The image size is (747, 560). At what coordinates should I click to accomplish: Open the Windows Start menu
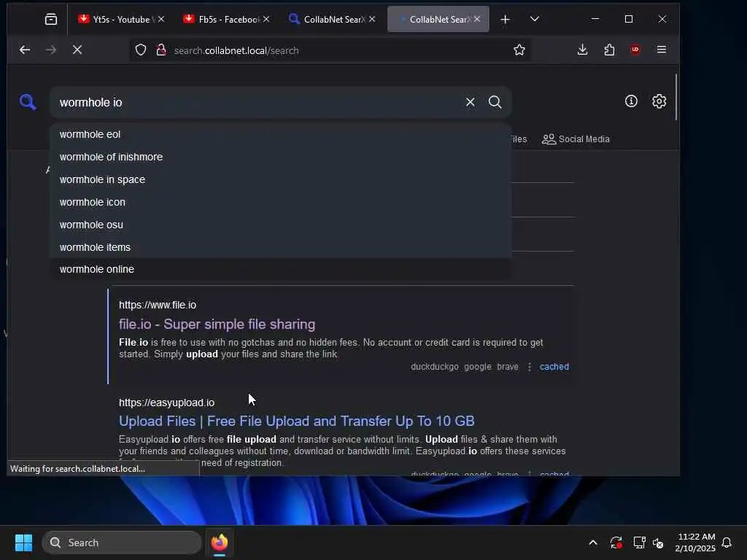tap(23, 542)
